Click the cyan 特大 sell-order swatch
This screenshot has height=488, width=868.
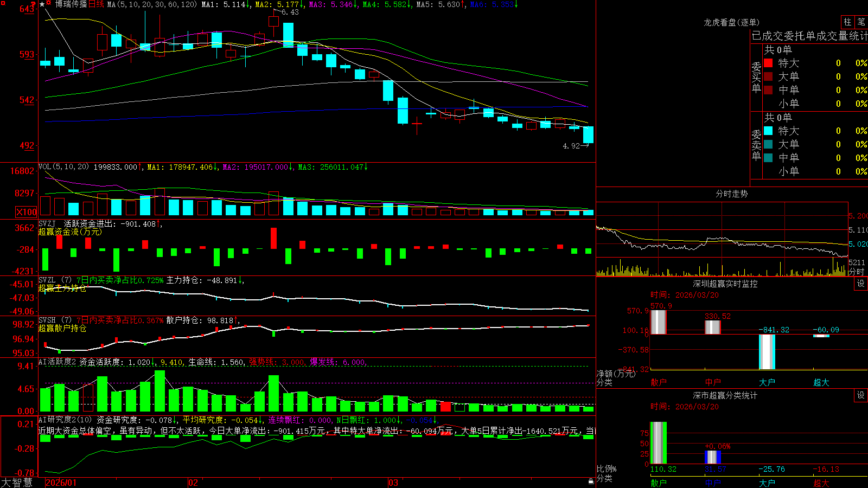pyautogui.click(x=768, y=131)
